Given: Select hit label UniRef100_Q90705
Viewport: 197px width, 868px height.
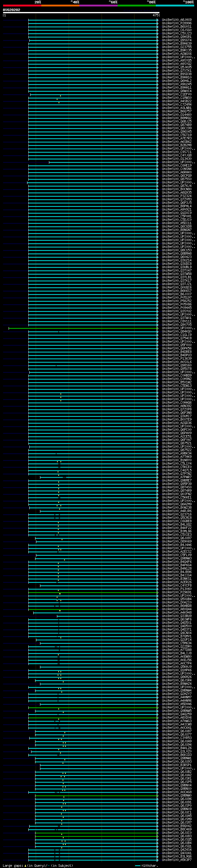Looking at the screenshot, I should 177,325.
